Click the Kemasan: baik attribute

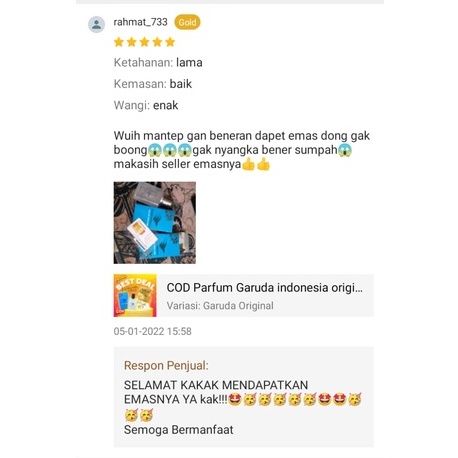point(153,84)
